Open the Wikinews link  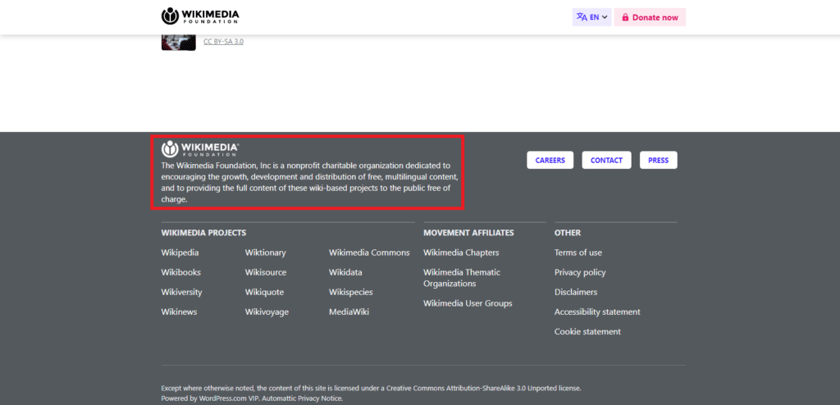pos(179,312)
